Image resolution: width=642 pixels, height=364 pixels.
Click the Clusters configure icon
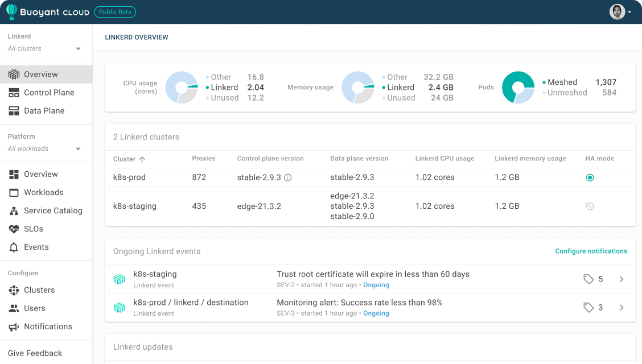point(14,290)
